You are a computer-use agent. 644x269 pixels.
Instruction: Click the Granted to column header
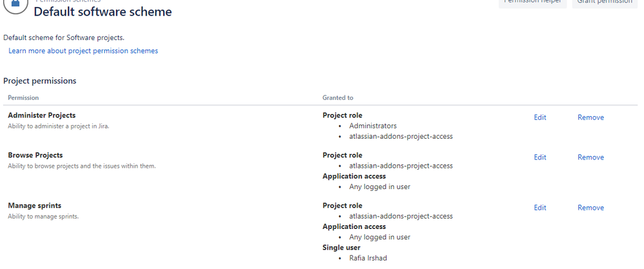pos(338,98)
